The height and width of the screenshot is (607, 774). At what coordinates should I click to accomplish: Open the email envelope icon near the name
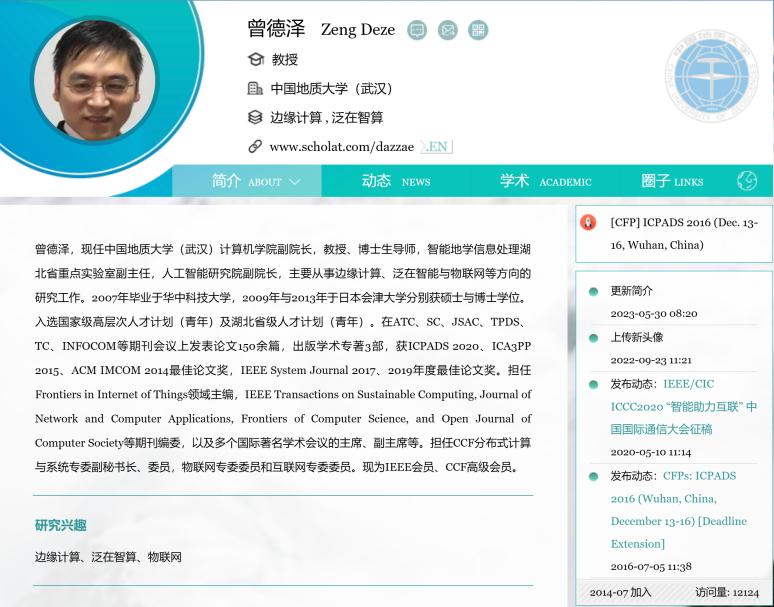click(x=448, y=30)
